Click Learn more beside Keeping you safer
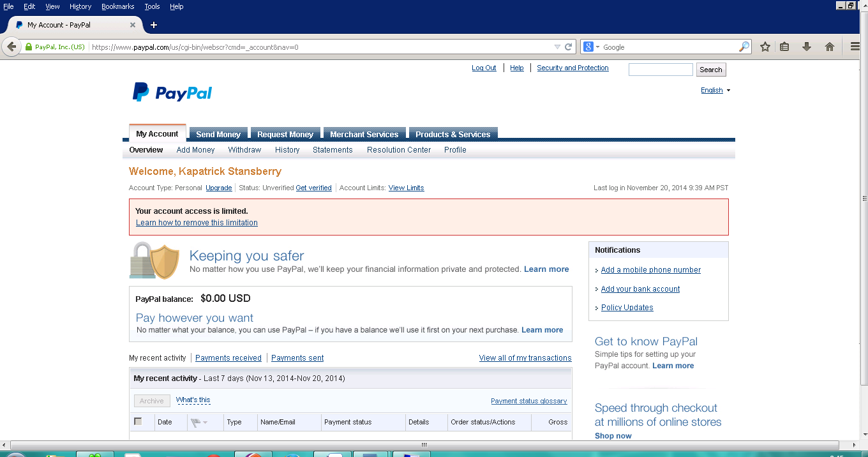 546,269
